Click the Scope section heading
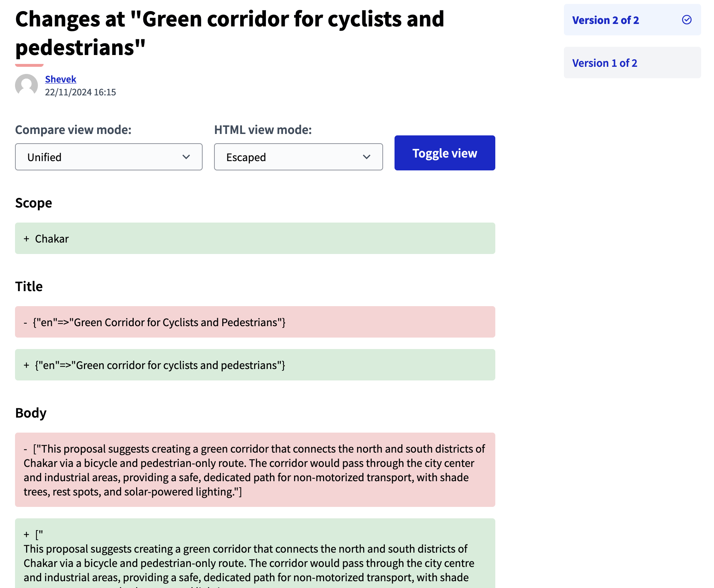 [x=34, y=203]
